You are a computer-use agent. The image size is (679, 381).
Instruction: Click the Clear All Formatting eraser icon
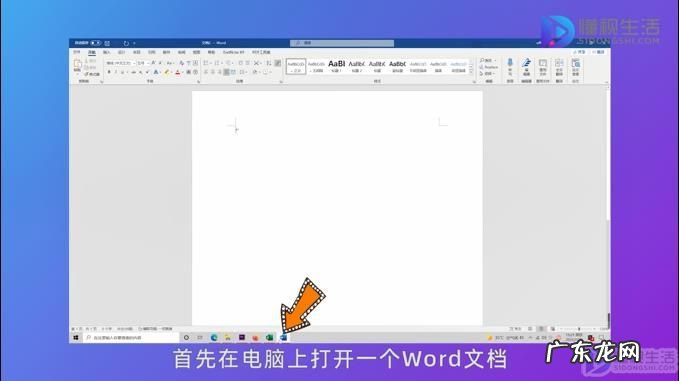coord(181,63)
